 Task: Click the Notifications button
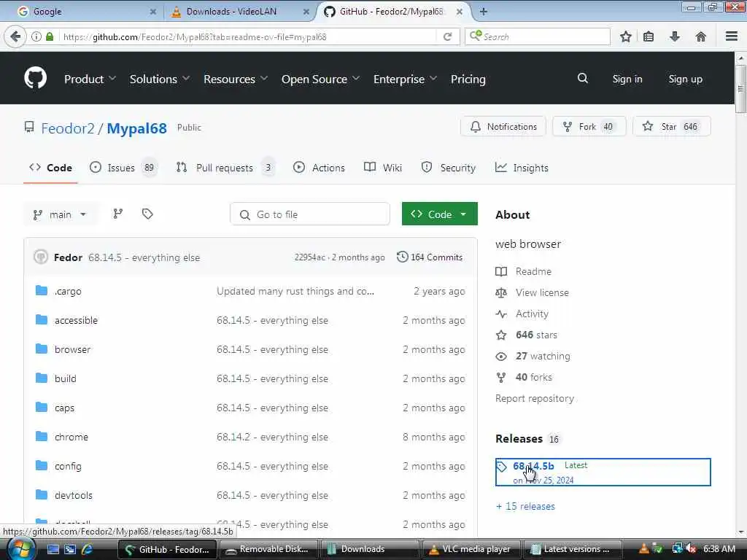503,127
